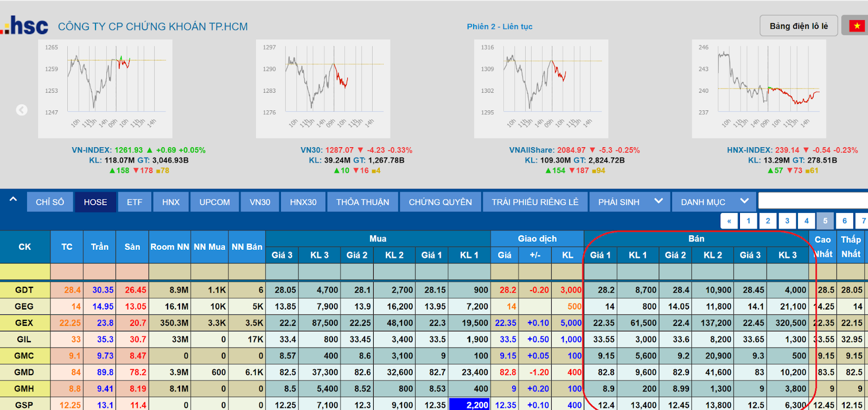
Task: Go to first page with « button
Action: coord(729,221)
